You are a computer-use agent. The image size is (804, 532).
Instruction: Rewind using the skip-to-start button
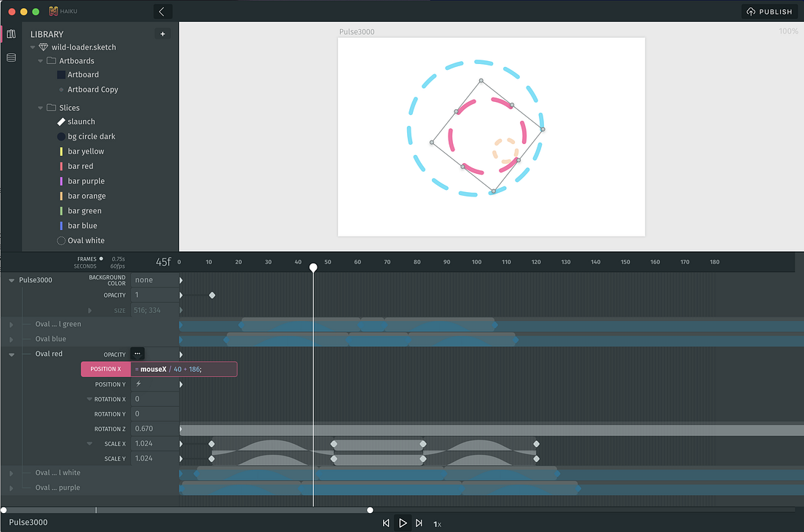pyautogui.click(x=387, y=523)
